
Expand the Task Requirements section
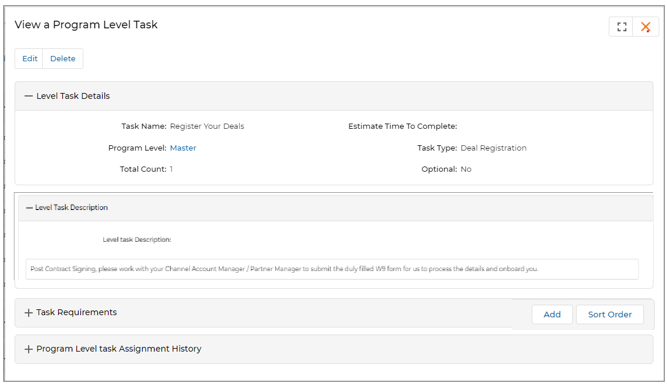29,313
